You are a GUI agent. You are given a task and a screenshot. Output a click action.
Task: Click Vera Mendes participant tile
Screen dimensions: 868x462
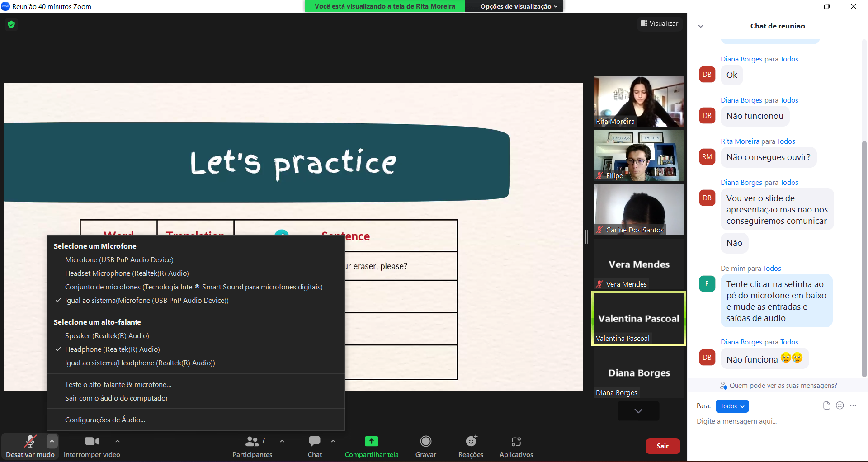point(638,264)
